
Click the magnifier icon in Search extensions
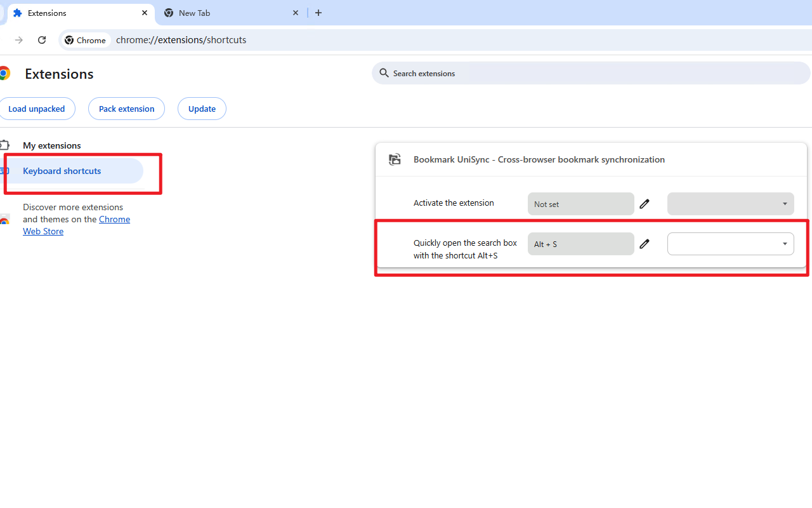click(384, 73)
